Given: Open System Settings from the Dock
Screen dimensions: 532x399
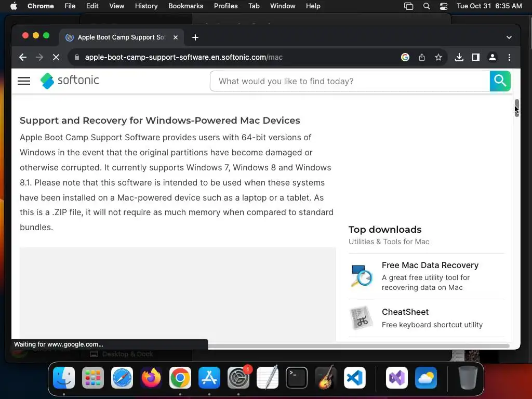Looking at the screenshot, I should (x=238, y=378).
